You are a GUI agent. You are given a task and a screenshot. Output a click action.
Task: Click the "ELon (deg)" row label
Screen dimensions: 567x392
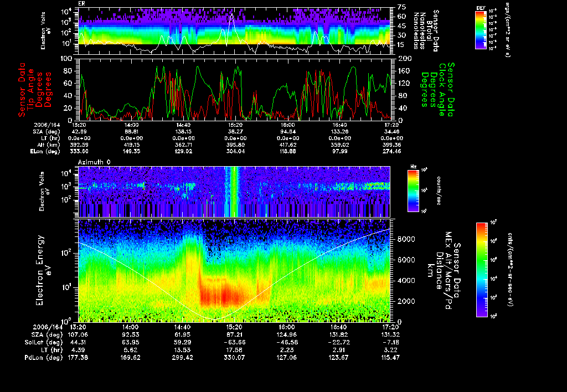[45, 151]
